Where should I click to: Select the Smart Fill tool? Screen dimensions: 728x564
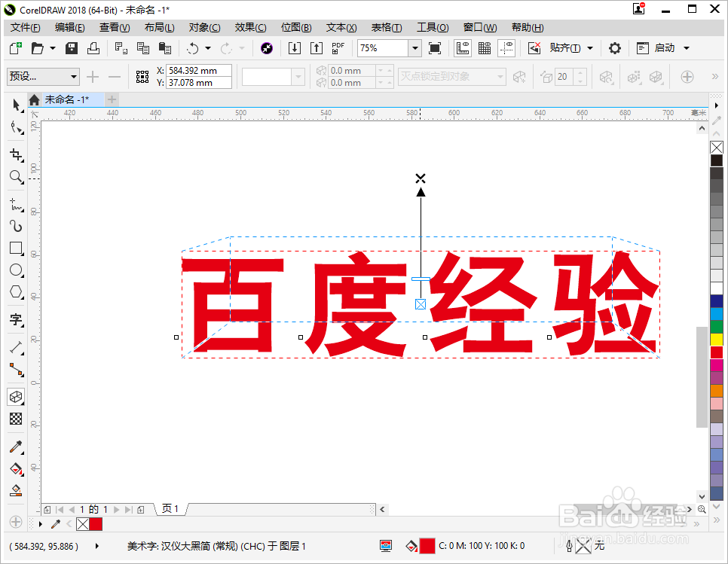[17, 491]
